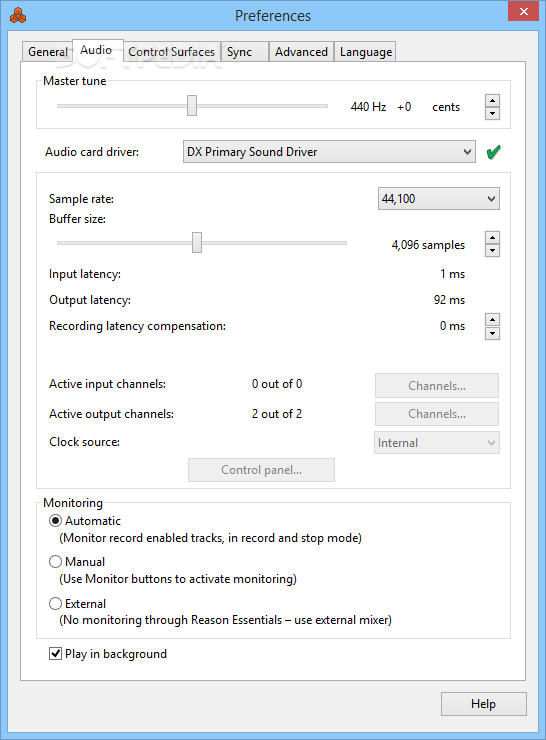Click the '2 out of 2' output count
Screen dimensions: 546x740
277,414
